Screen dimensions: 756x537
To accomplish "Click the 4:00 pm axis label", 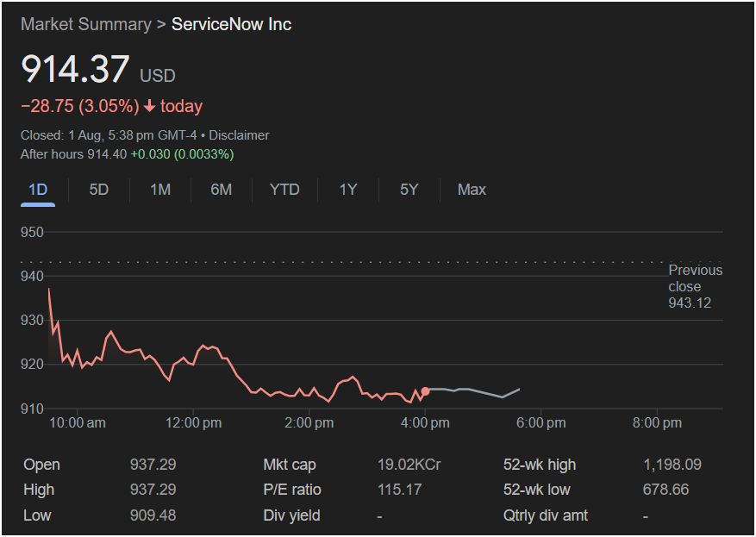I will tap(425, 423).
